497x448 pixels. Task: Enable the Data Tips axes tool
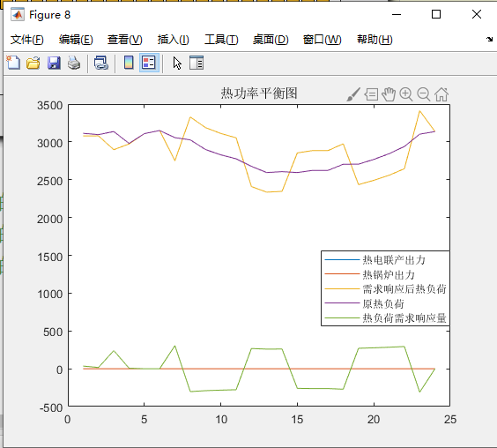point(371,94)
